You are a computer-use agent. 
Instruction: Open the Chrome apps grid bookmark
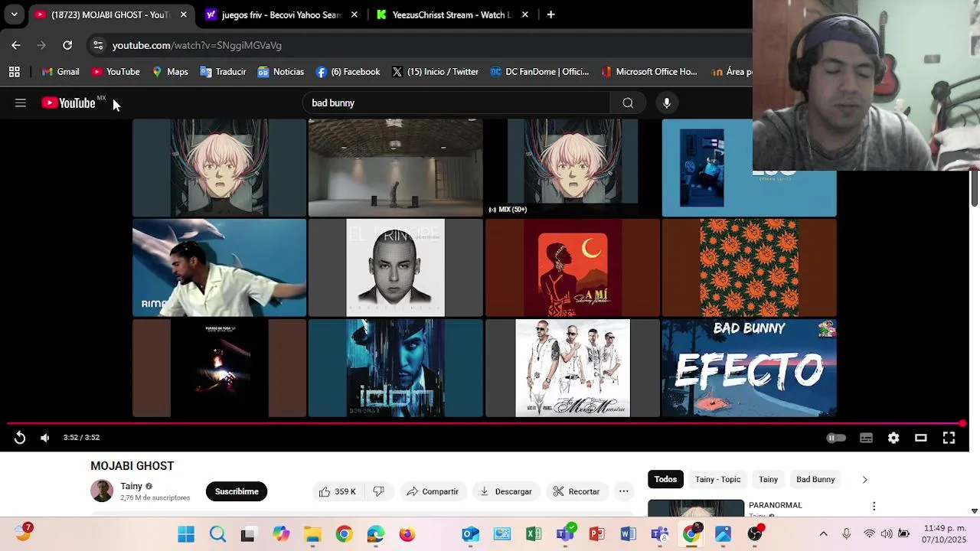(14, 72)
